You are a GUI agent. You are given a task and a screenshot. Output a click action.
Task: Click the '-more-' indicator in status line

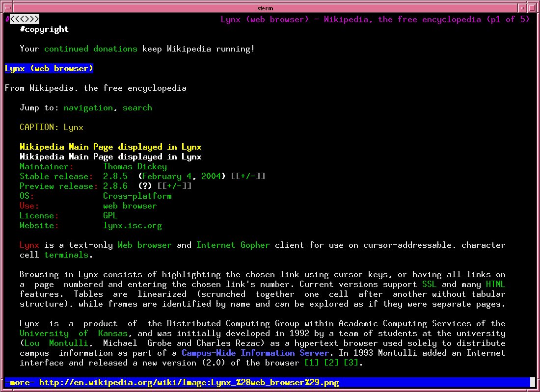pyautogui.click(x=20, y=382)
